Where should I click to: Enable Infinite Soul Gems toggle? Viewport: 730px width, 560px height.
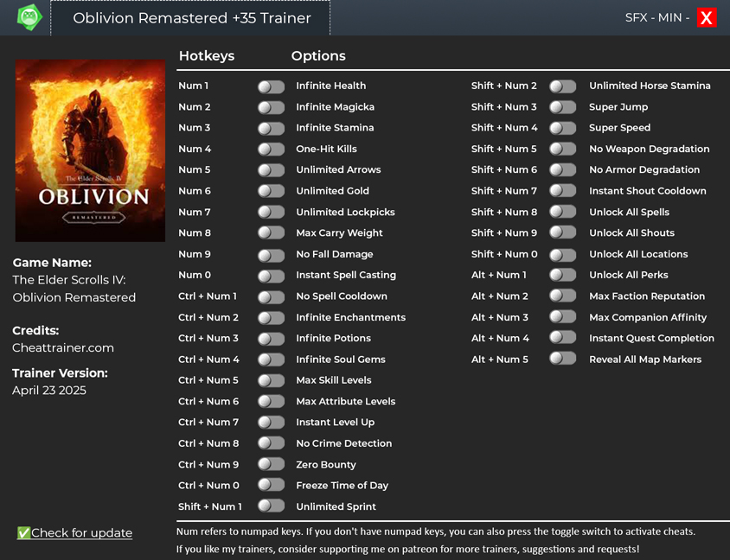(271, 360)
